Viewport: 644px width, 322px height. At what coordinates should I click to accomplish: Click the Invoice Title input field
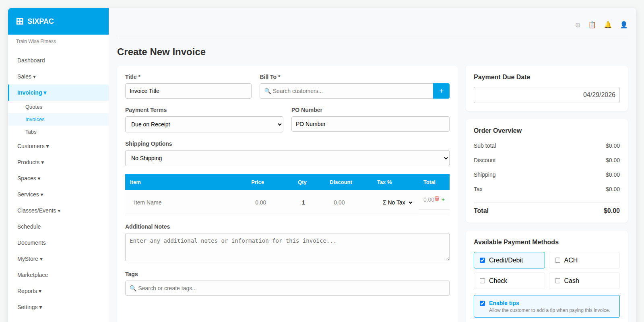pos(188,91)
